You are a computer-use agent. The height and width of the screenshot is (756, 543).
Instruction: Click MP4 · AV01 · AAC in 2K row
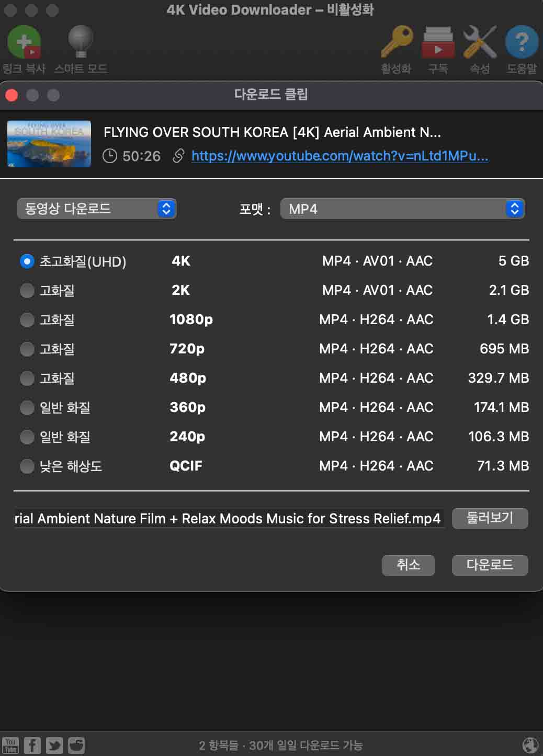click(x=377, y=290)
